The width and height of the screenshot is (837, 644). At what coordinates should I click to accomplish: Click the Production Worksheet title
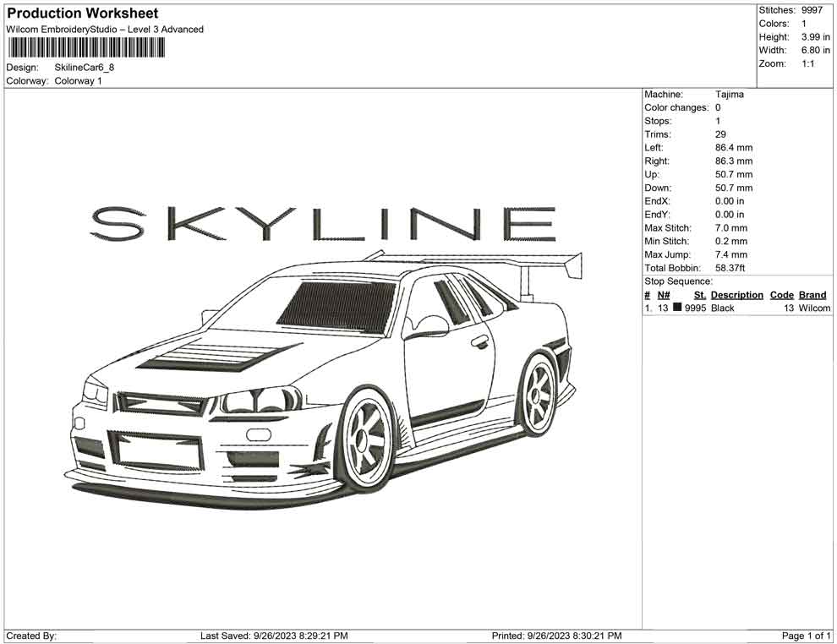(x=82, y=14)
